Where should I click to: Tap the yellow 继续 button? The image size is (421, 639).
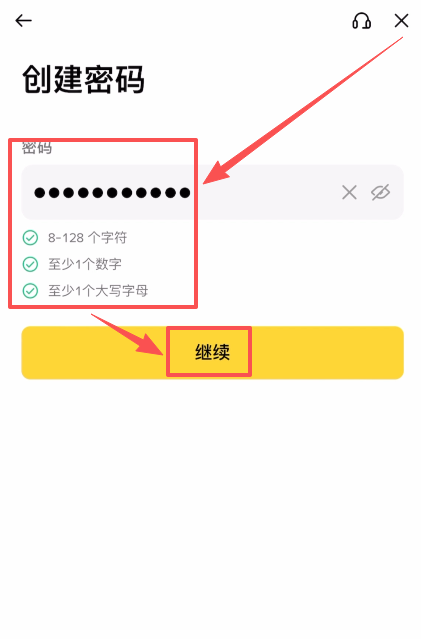point(212,353)
